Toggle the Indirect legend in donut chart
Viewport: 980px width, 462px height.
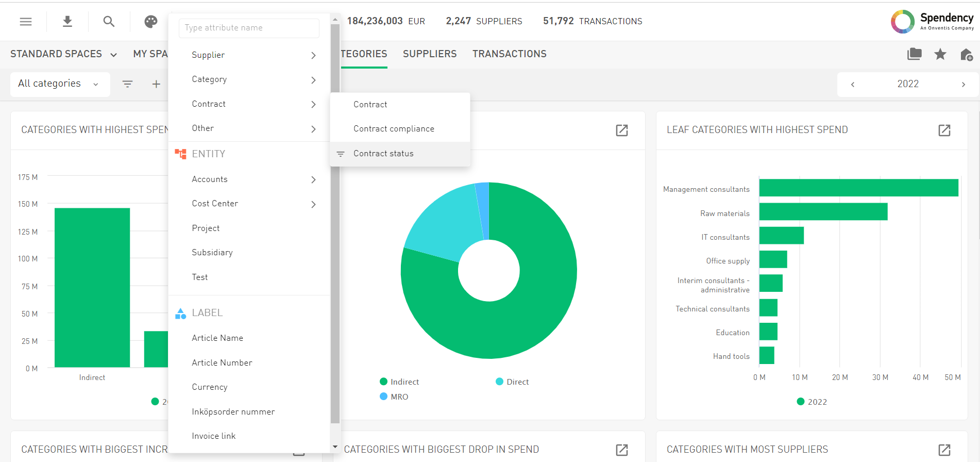(399, 382)
